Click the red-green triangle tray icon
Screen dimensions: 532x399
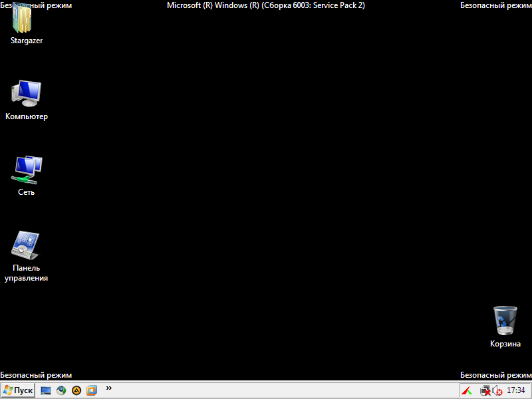click(x=467, y=391)
